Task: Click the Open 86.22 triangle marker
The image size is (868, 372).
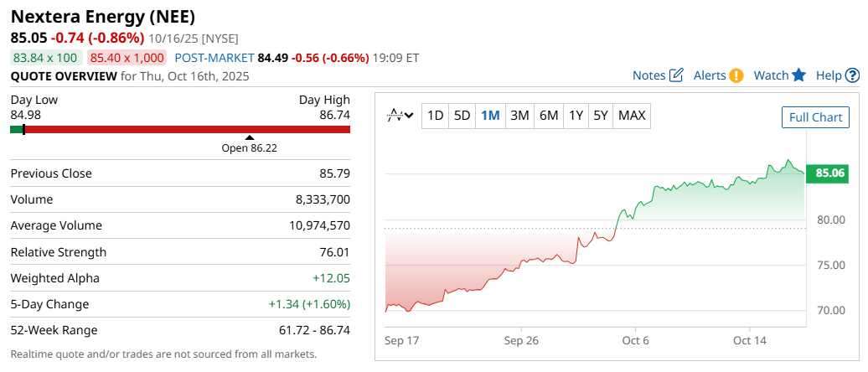Action: click(249, 137)
